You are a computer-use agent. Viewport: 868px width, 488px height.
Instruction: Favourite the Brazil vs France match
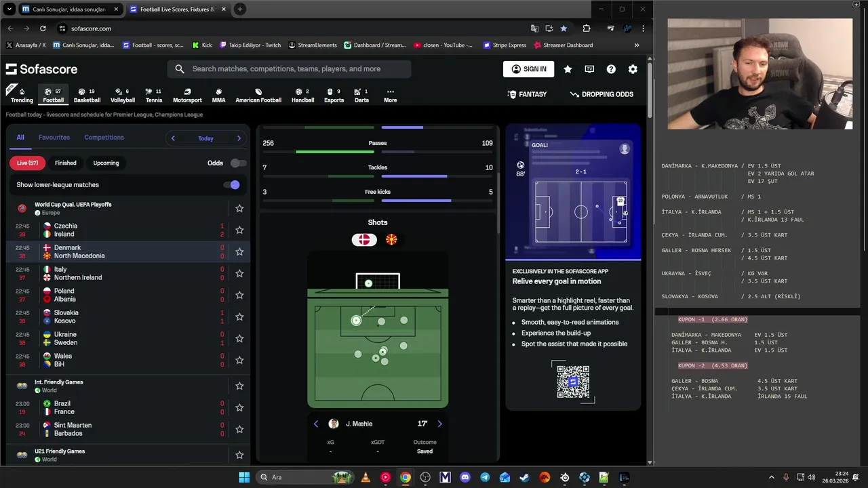pos(239,407)
